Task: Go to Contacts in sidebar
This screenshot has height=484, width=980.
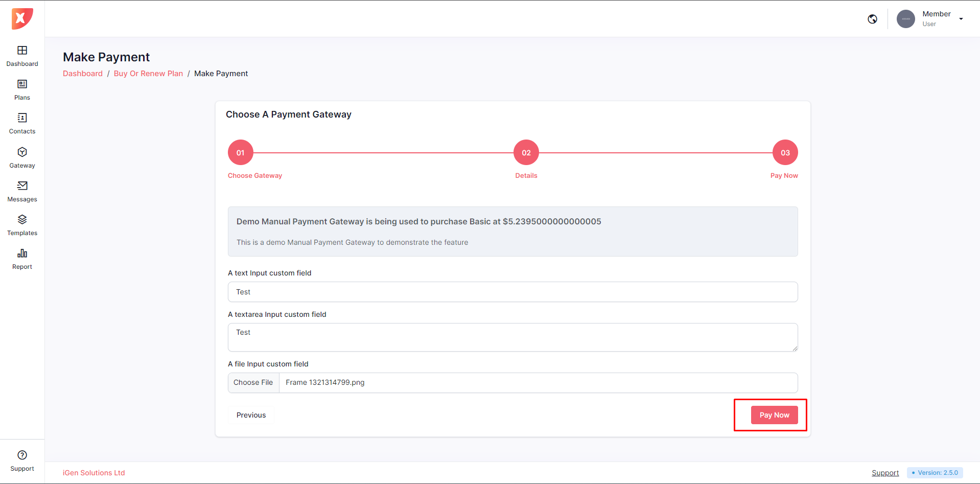Action: coord(22,118)
